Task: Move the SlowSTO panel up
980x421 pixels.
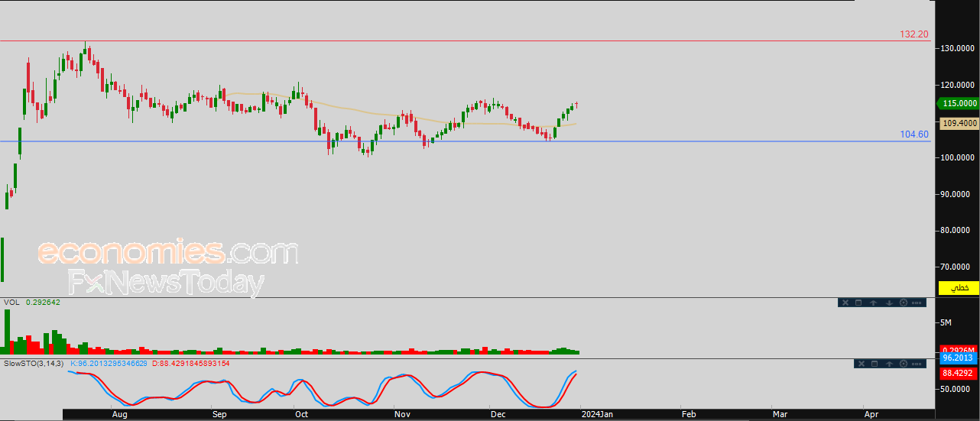Action: 889,364
